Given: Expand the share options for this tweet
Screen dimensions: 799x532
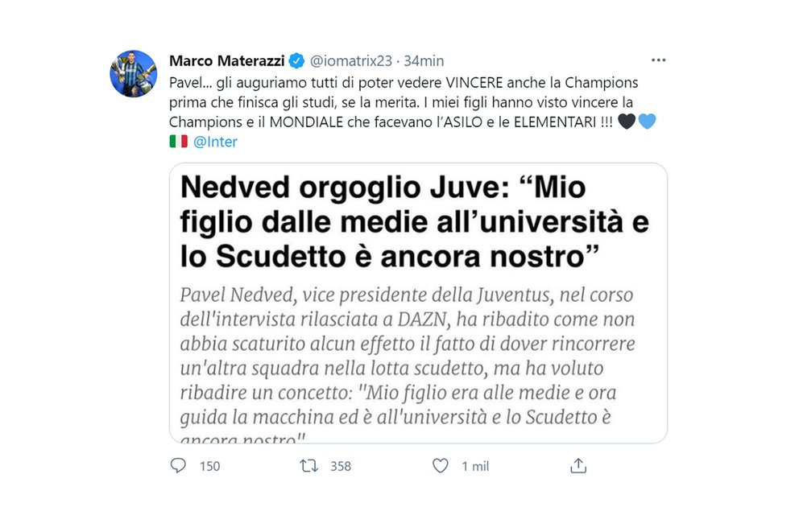Looking at the screenshot, I should coord(578,465).
